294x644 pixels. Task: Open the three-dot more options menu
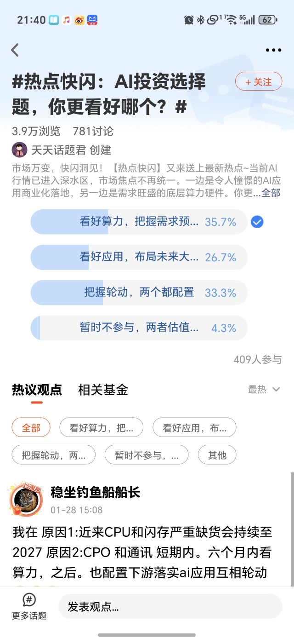[273, 50]
